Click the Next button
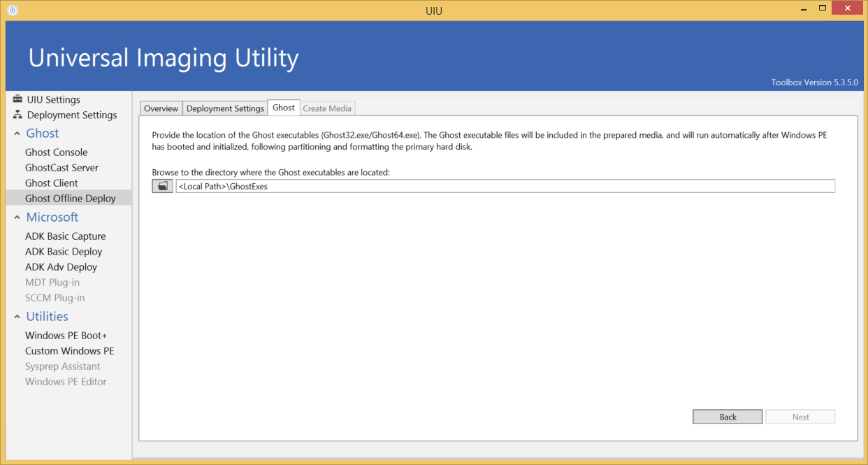Viewport: 868px width, 465px height. click(800, 417)
